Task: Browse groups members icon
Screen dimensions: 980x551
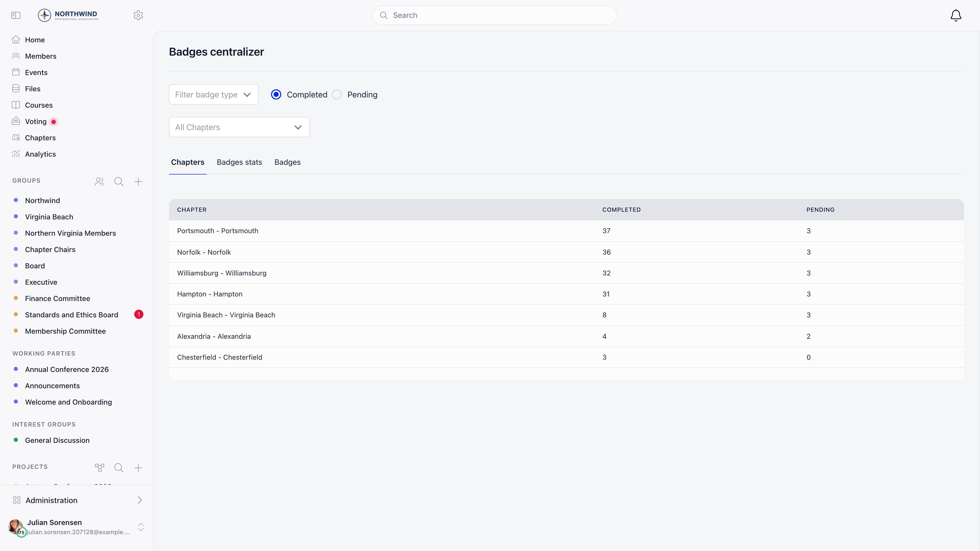Action: point(99,181)
